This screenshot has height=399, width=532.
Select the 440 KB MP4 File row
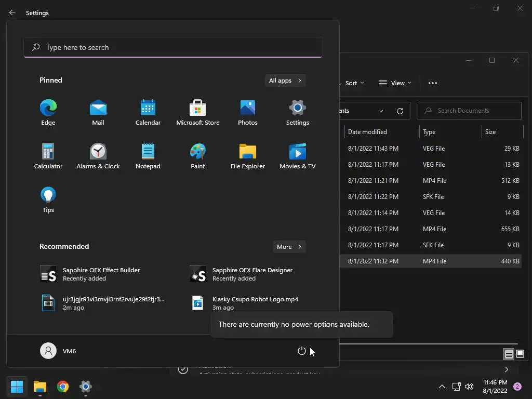[430, 261]
